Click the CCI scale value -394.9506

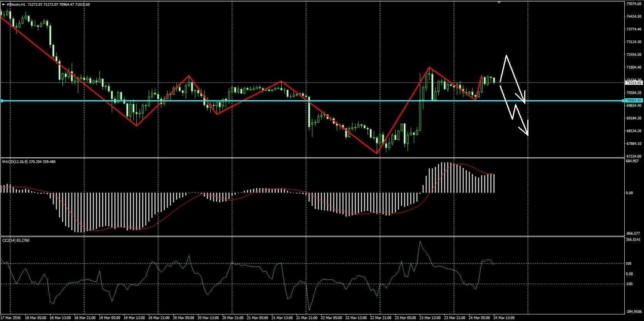click(x=634, y=312)
